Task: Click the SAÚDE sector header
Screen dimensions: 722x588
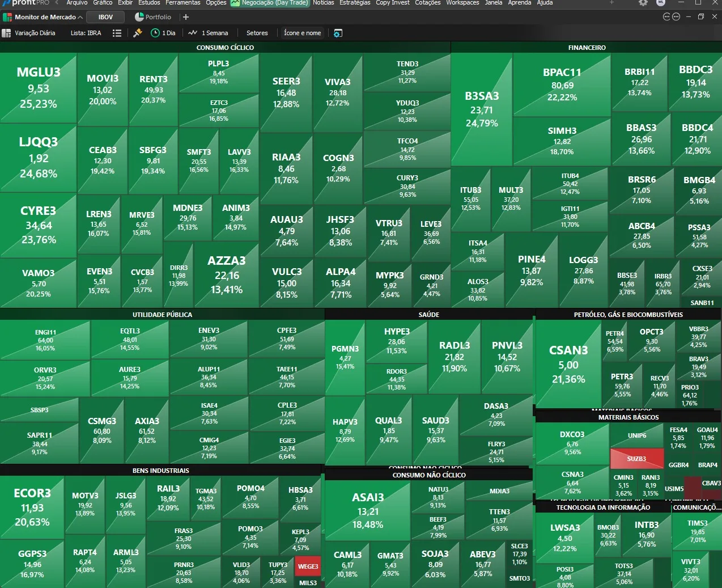Action: coord(429,315)
